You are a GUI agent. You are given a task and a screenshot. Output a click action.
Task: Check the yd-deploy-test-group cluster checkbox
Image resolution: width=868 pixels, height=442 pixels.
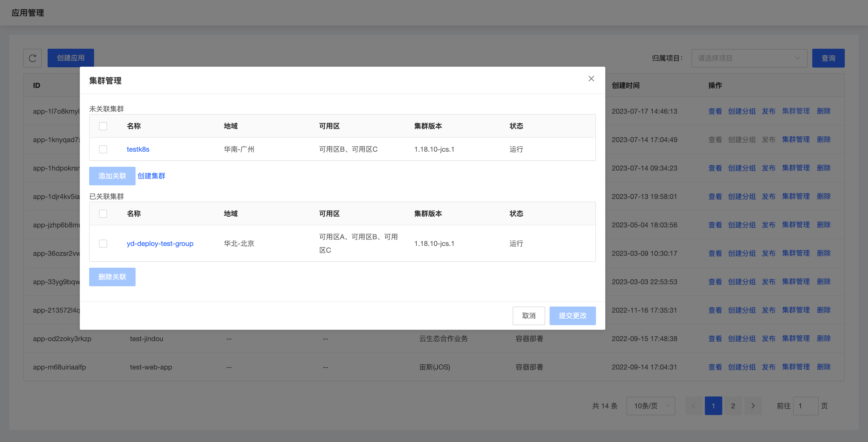tap(103, 243)
